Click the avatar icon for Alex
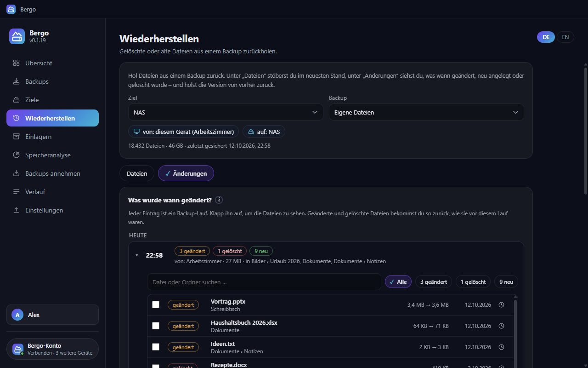This screenshot has height=368, width=588. (x=17, y=315)
